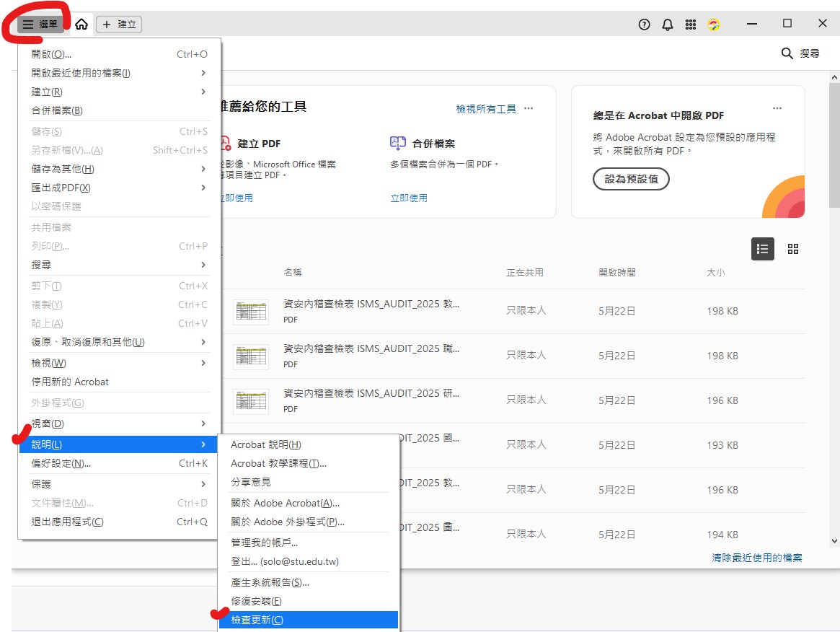Open the apps grid icon
This screenshot has height=632, width=840.
(691, 24)
